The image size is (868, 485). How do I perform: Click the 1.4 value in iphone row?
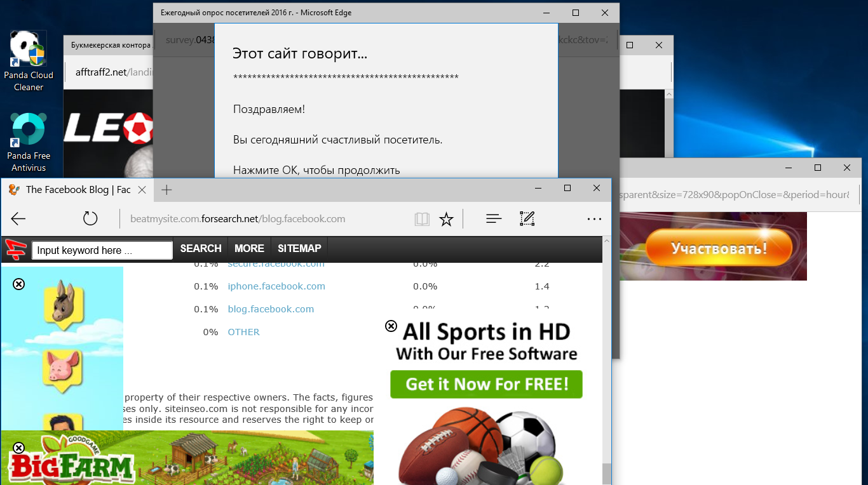(542, 286)
